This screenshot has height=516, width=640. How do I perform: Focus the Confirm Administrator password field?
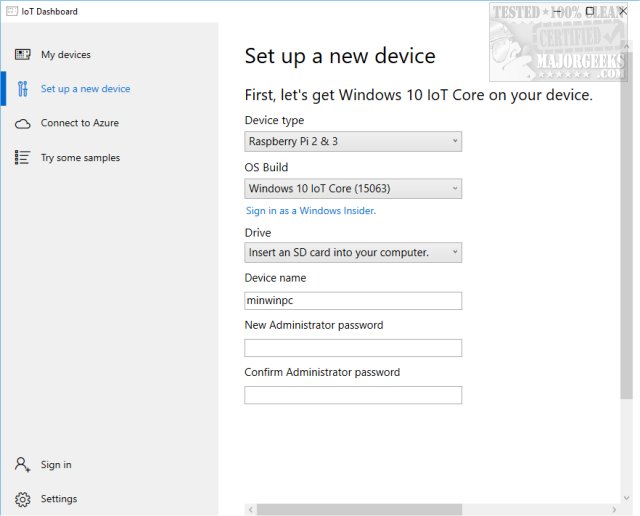pyautogui.click(x=353, y=395)
